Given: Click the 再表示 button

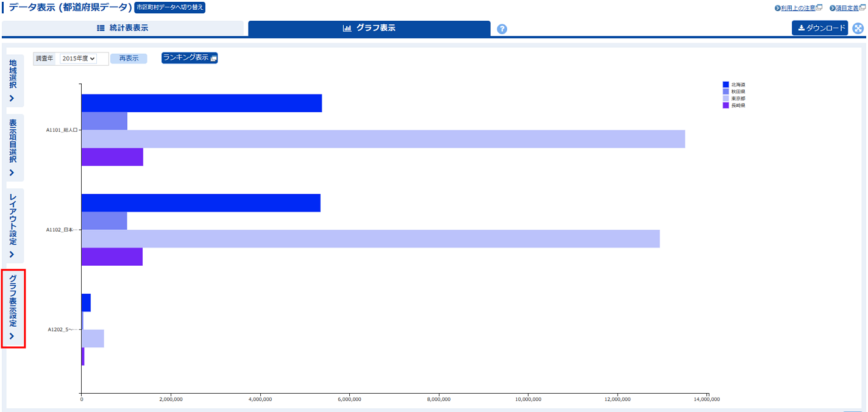Looking at the screenshot, I should coord(129,59).
